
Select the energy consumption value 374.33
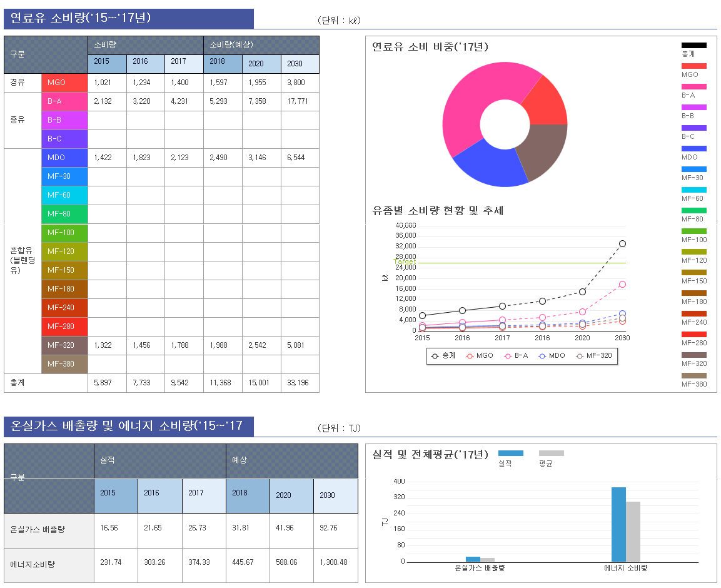(x=199, y=563)
